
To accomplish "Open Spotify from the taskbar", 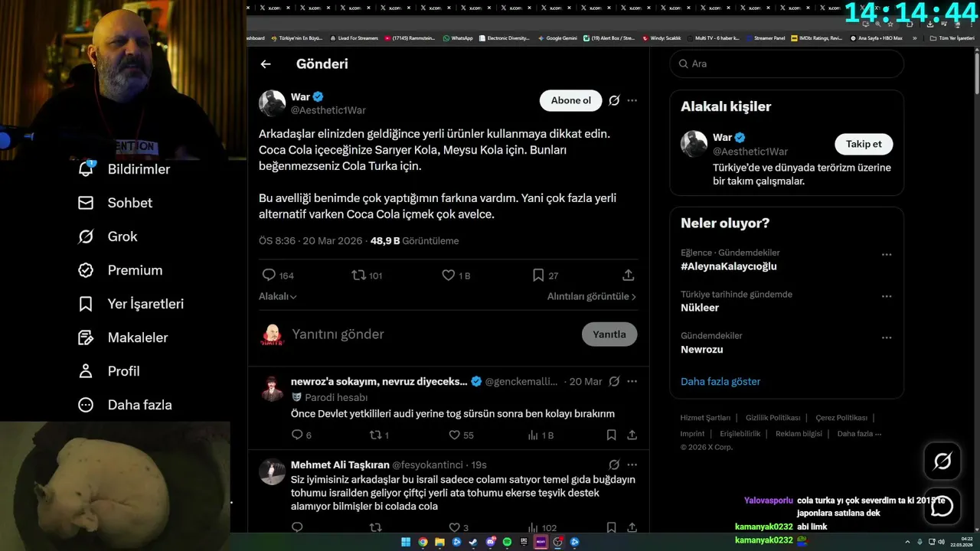I will (x=507, y=542).
